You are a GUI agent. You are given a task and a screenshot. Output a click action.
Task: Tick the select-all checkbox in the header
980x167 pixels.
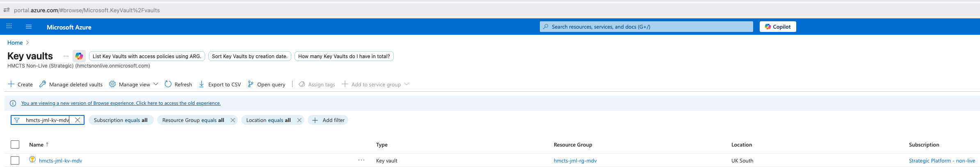15,144
